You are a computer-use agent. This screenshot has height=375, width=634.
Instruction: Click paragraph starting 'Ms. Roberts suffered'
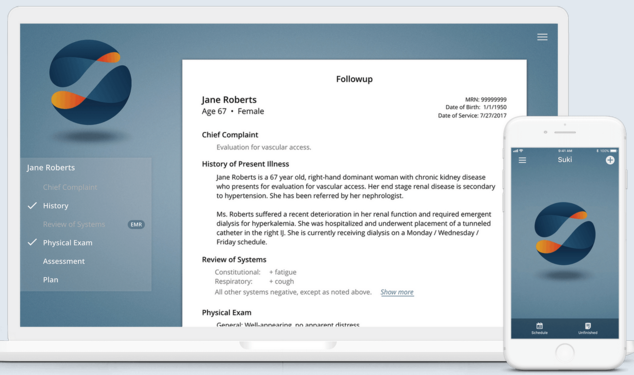(x=354, y=228)
